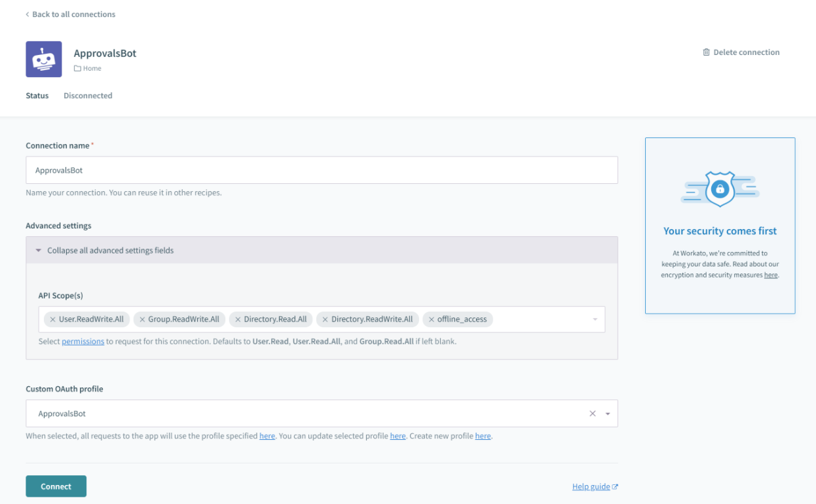816x504 pixels.
Task: Open encryption and security measures 'here' link
Action: pos(771,275)
